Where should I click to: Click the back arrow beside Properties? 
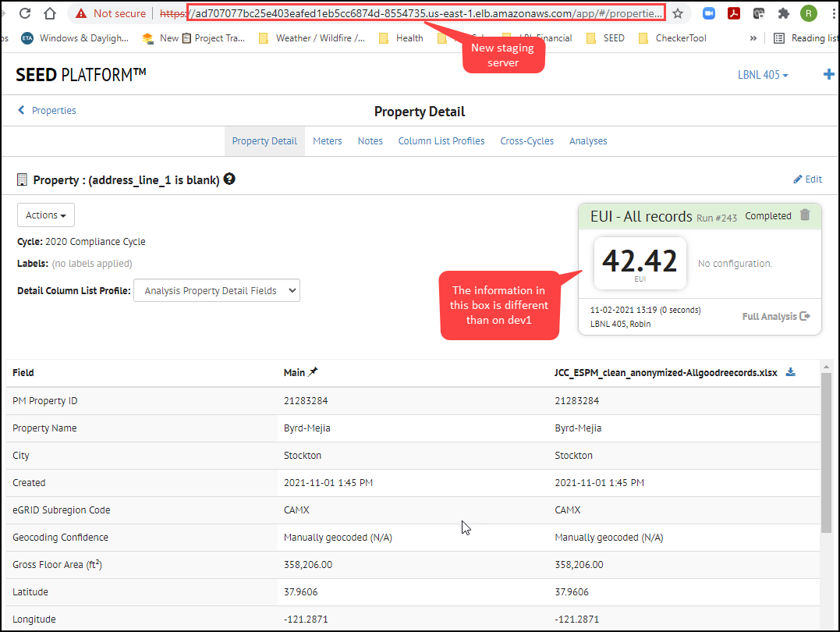click(x=20, y=110)
